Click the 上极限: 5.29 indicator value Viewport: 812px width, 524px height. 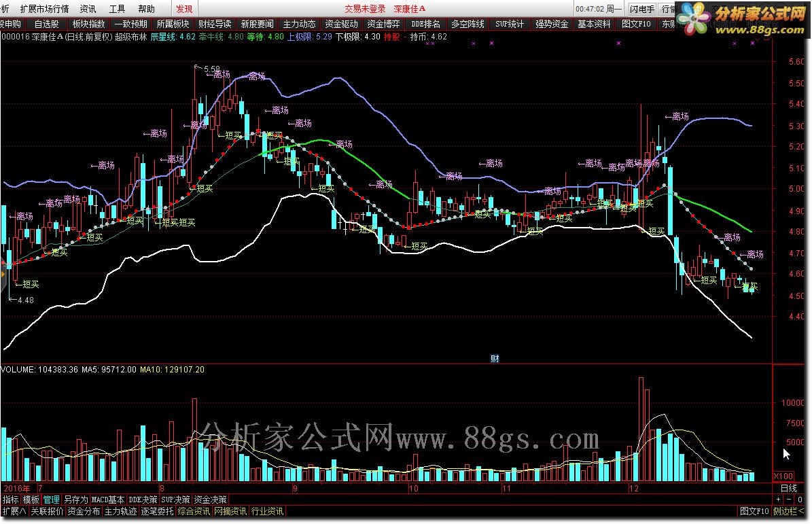pos(310,37)
